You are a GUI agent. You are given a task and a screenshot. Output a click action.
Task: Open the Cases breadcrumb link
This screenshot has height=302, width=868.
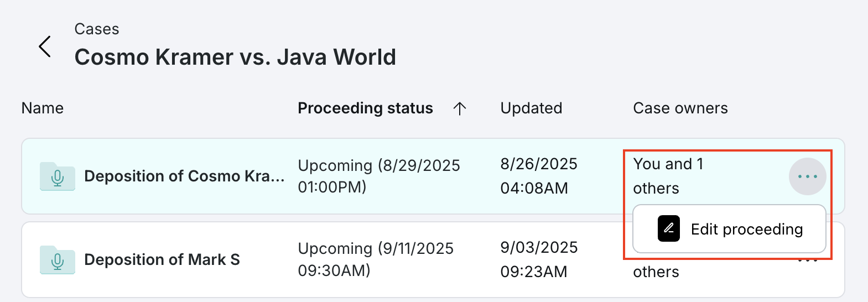97,29
